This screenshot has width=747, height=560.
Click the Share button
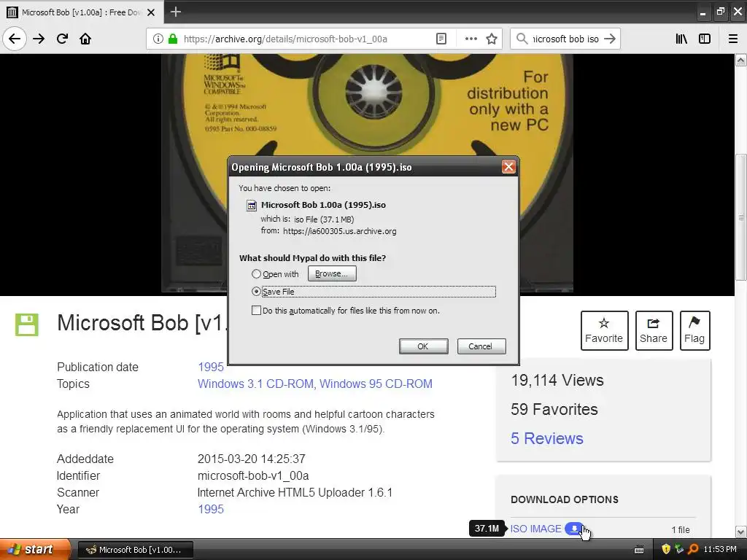pos(654,330)
